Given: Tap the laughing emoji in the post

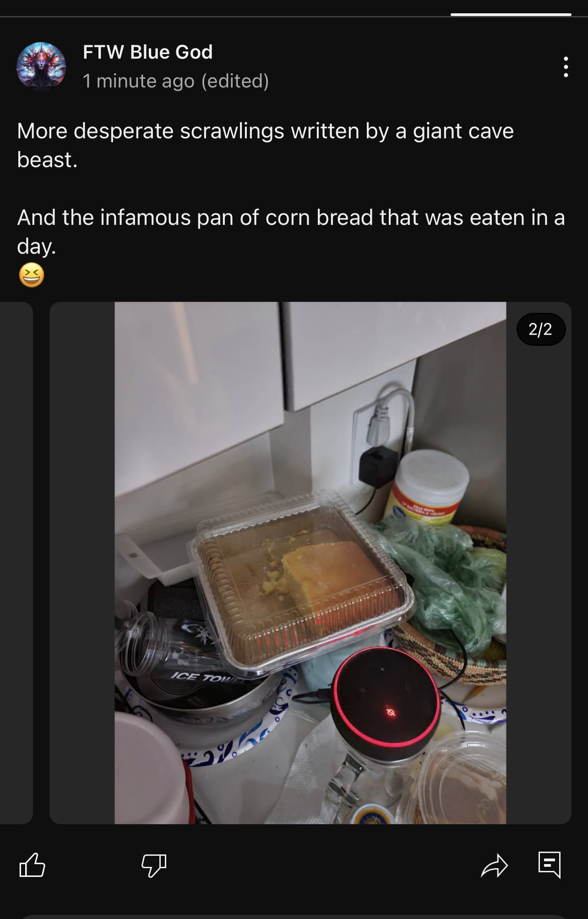Looking at the screenshot, I should click(x=32, y=275).
